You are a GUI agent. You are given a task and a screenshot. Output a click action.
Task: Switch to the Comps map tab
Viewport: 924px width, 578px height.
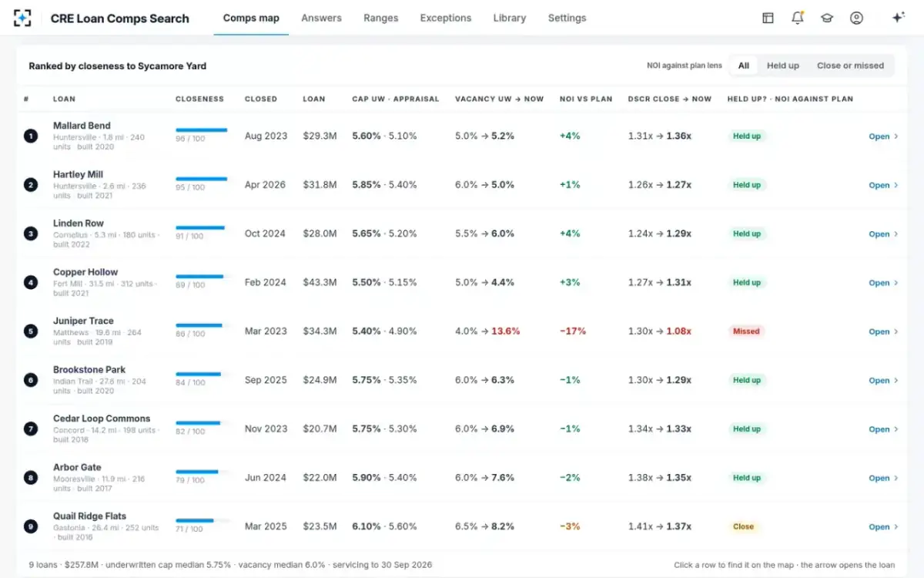(251, 18)
